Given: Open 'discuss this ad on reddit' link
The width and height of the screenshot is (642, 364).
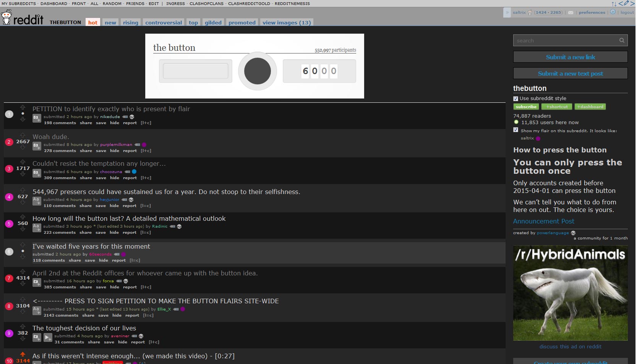Looking at the screenshot, I should click(570, 347).
